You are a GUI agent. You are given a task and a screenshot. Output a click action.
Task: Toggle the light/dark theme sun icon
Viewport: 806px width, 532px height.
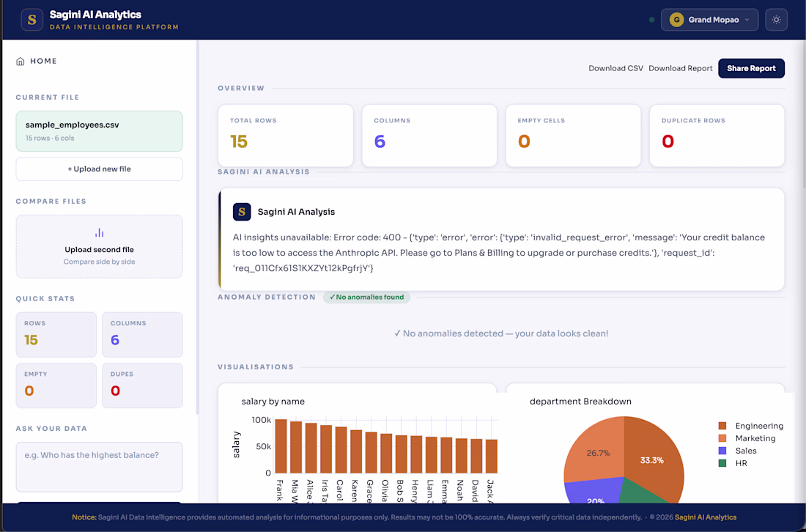[x=776, y=20]
